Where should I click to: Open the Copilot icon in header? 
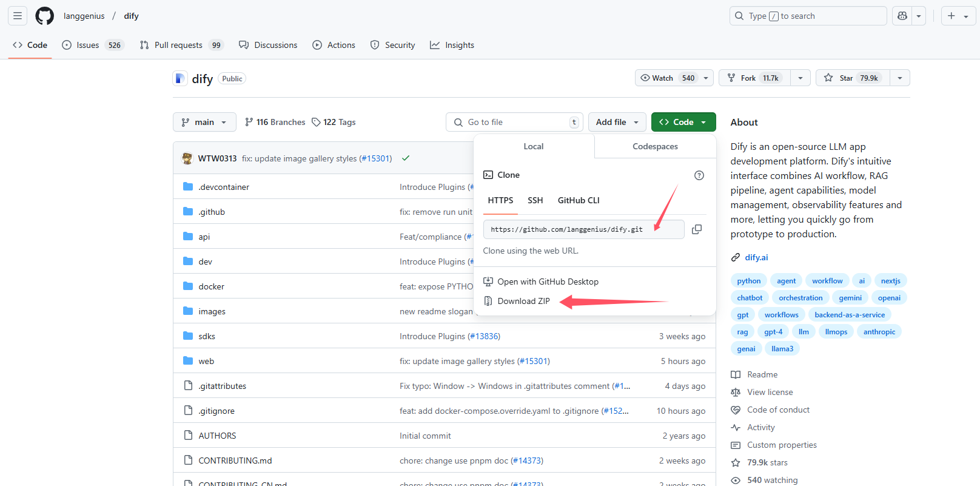pos(902,16)
